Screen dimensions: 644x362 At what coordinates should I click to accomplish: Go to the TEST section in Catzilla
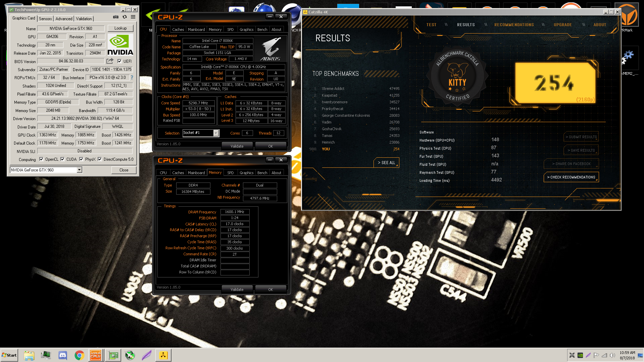pyautogui.click(x=431, y=25)
